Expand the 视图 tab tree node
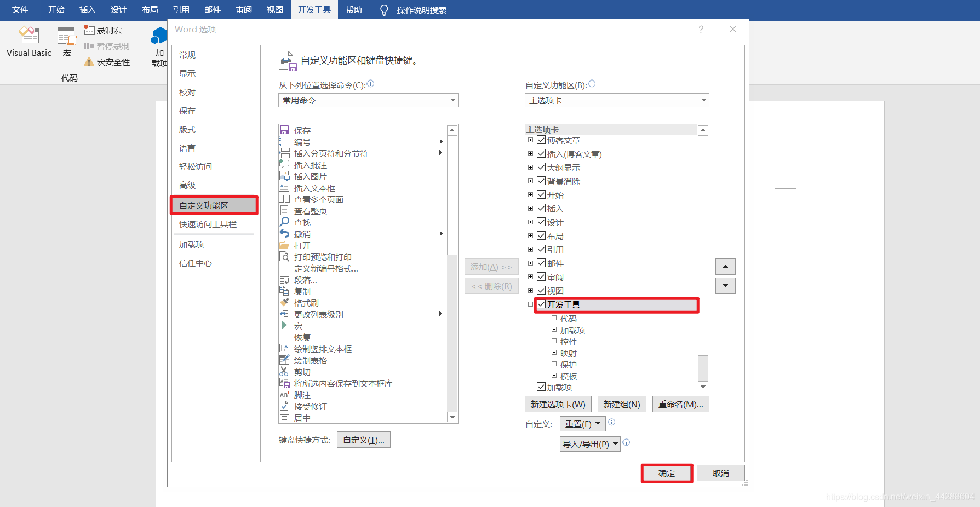This screenshot has height=507, width=980. [530, 291]
